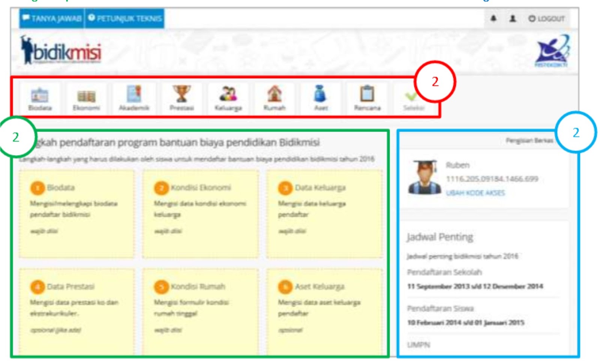The height and width of the screenshot is (364, 600).
Task: Click the Pengisian Berkas label
Action: coord(529,141)
